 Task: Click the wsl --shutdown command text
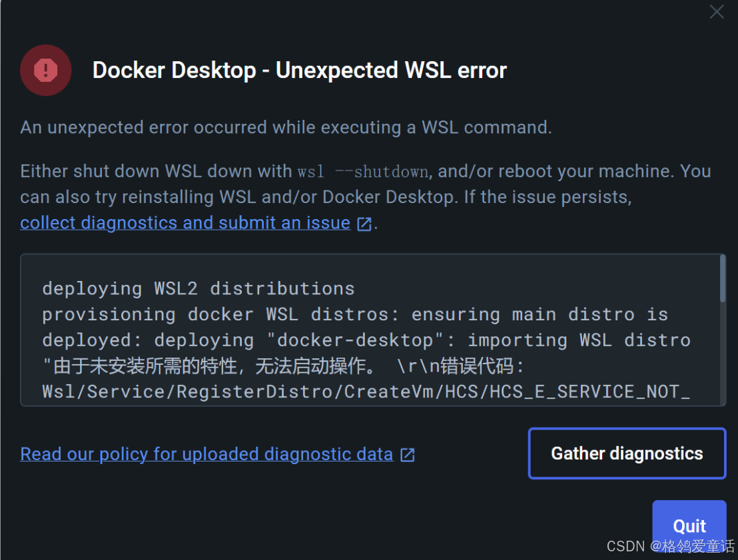(363, 172)
